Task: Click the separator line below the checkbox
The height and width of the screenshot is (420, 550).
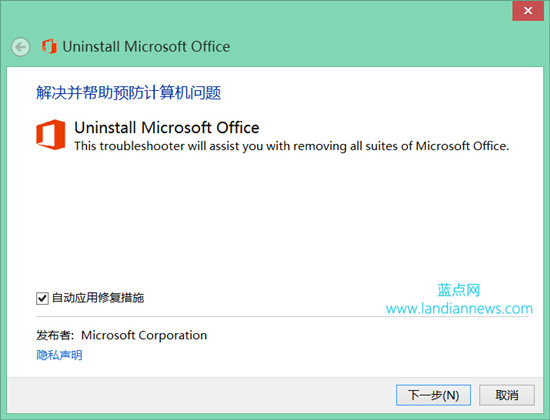Action: tap(282, 316)
